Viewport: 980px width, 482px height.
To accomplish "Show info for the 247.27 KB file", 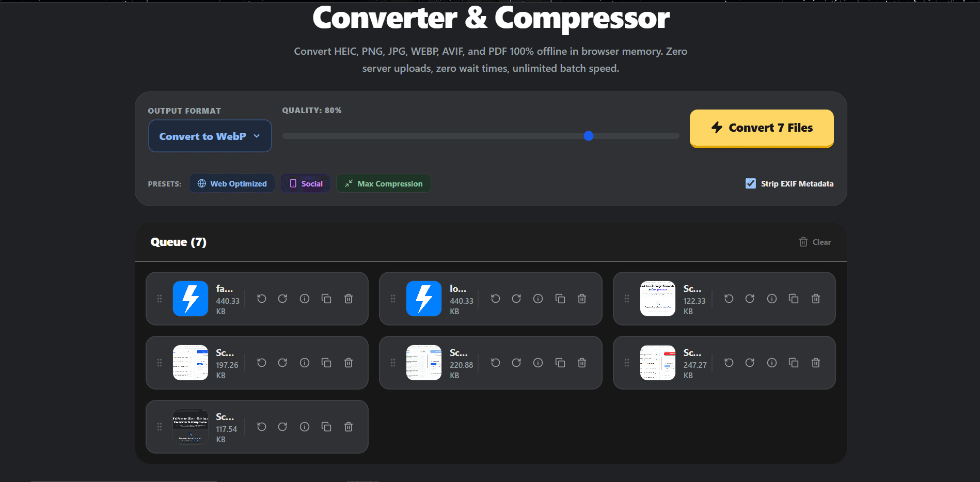I will pyautogui.click(x=772, y=363).
